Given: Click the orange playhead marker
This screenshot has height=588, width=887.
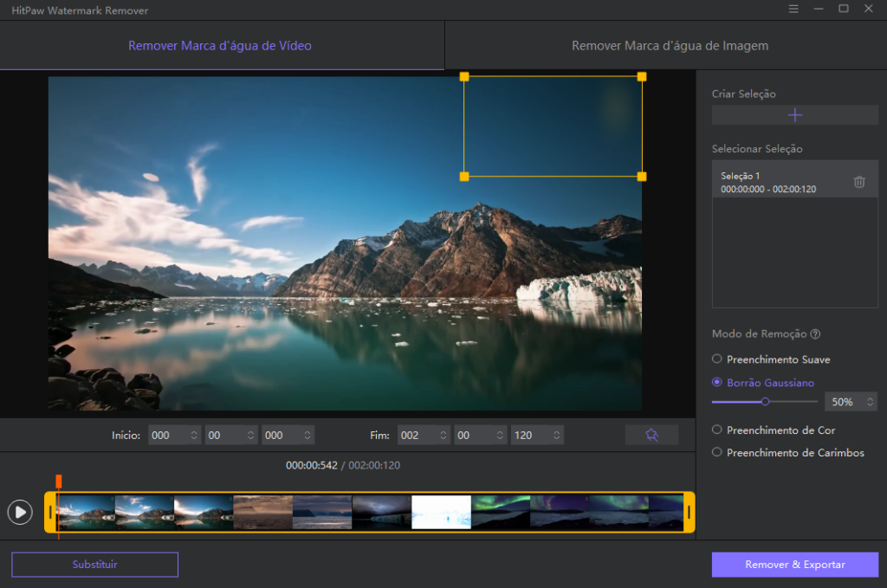Looking at the screenshot, I should (59, 481).
